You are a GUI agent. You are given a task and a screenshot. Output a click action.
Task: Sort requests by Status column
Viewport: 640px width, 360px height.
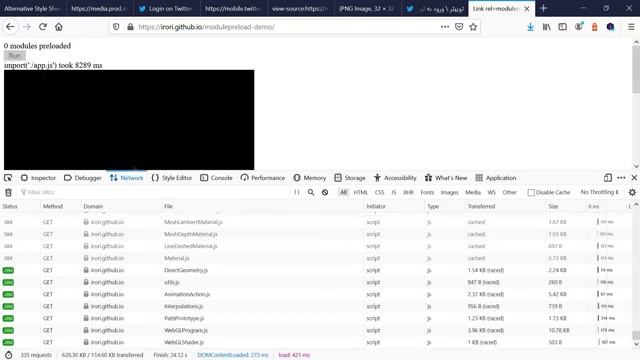[x=20, y=206]
